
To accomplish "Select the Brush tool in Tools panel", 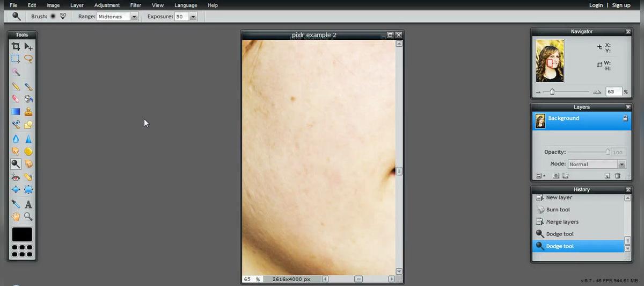I will pyautogui.click(x=28, y=86).
